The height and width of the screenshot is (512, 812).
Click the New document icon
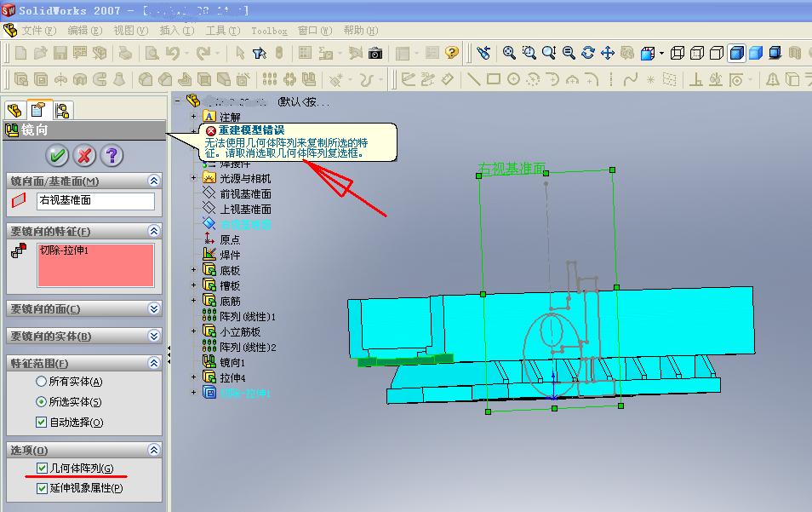click(21, 53)
